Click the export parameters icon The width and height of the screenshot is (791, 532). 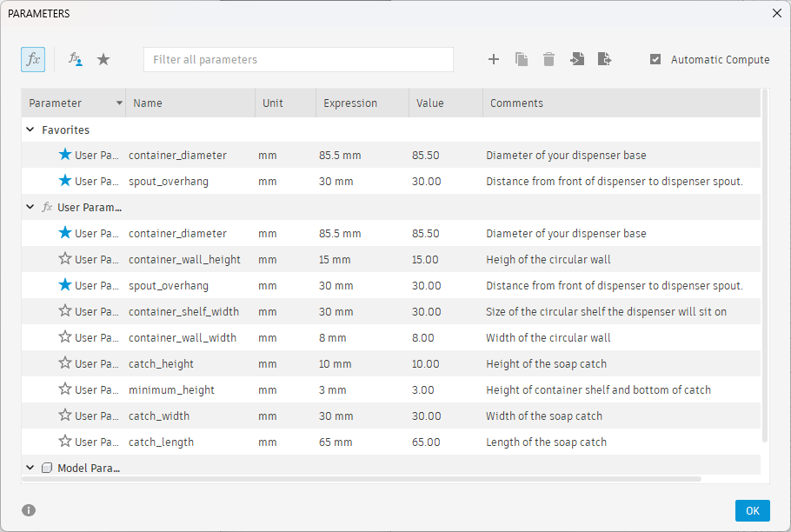click(x=605, y=59)
